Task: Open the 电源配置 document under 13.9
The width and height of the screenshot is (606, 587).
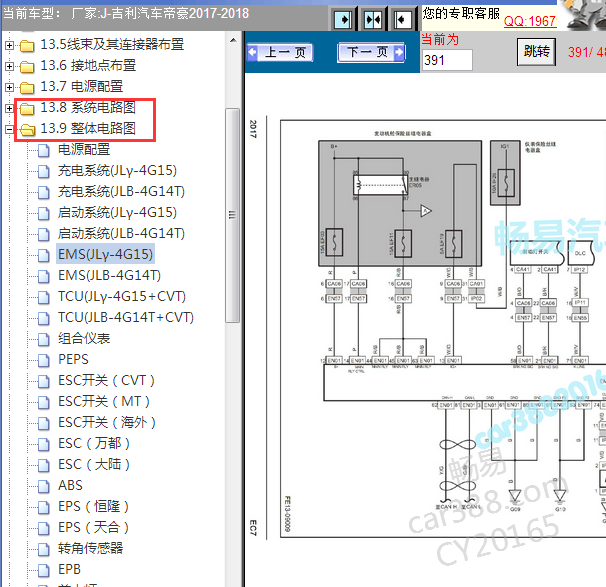Action: pyautogui.click(x=84, y=150)
